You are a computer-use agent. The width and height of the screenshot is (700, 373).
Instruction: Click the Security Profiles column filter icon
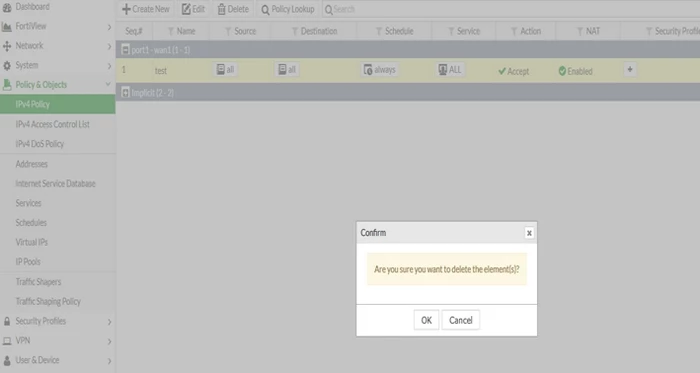pyautogui.click(x=649, y=31)
